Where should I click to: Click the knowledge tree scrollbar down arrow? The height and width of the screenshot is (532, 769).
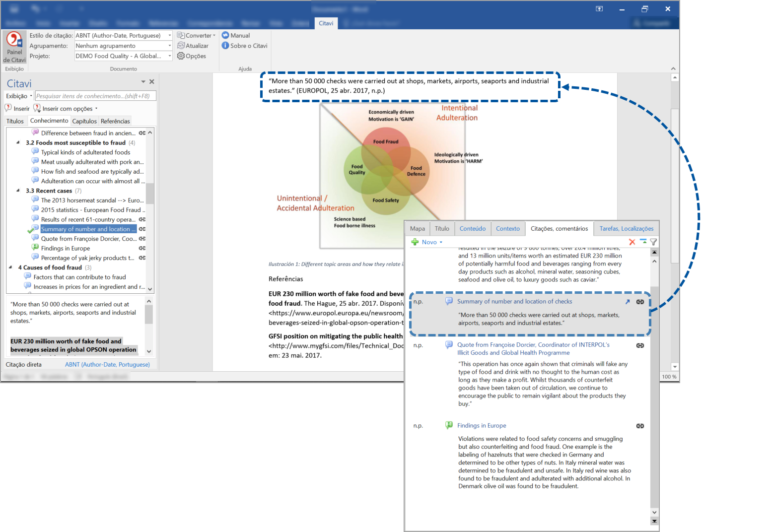point(150,289)
